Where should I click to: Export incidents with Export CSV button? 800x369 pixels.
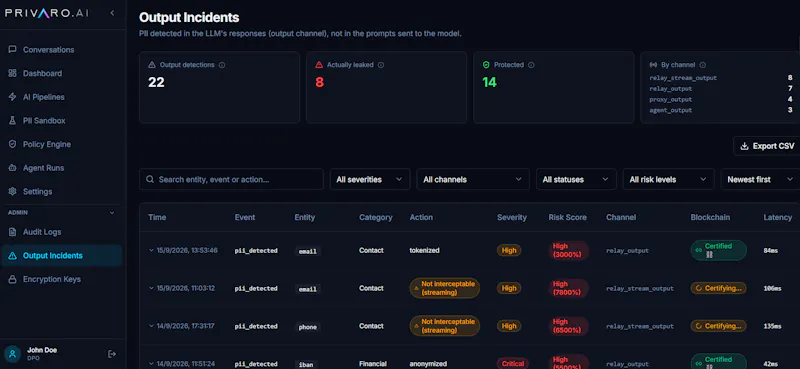pos(767,146)
